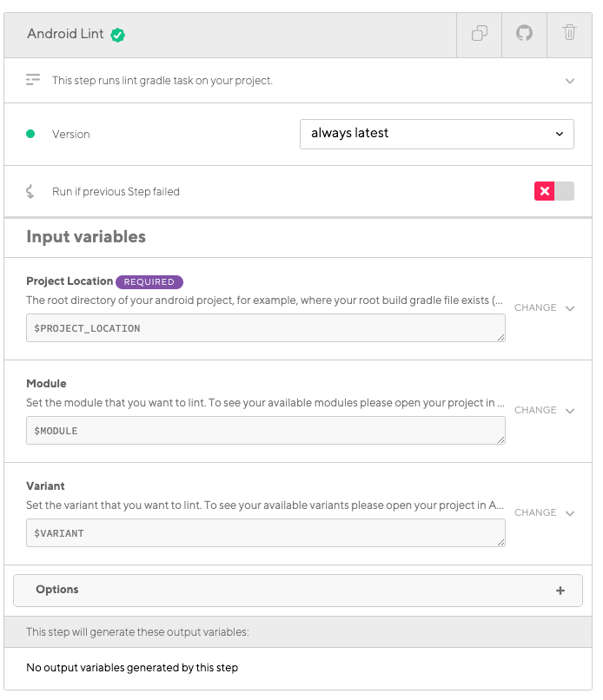603x700 pixels.
Task: Open the always latest version dropdown
Action: pyautogui.click(x=436, y=134)
